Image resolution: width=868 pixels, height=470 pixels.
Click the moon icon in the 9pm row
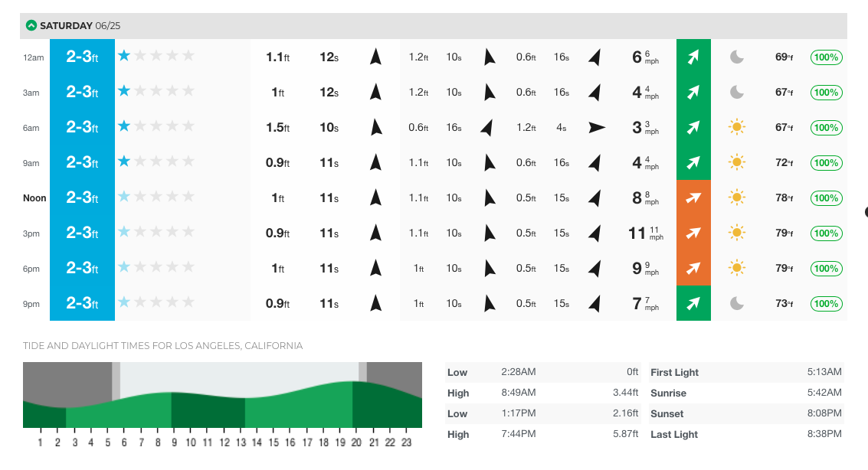click(x=737, y=303)
